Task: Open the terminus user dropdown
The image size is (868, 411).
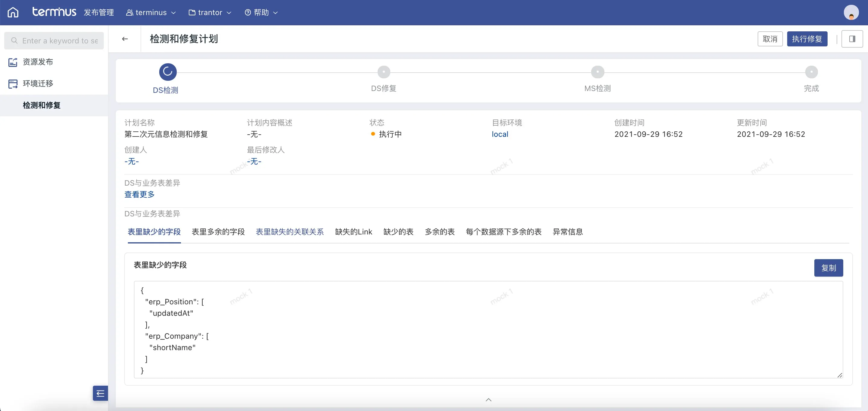Action: [151, 12]
